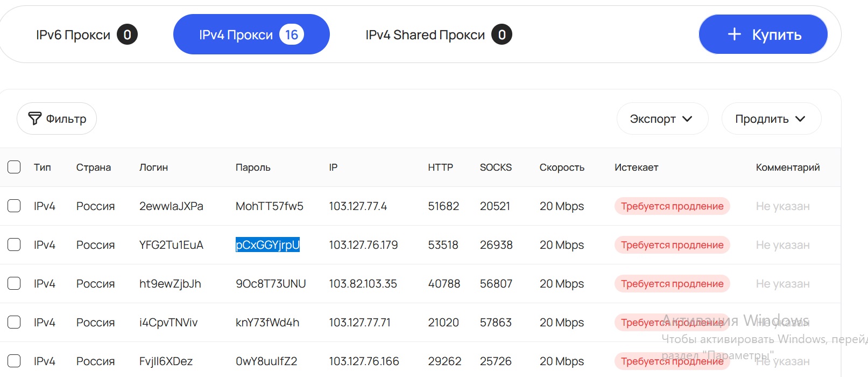Open the IPv4 Shared Прокси tab
Screen dimensions: 868x377
coord(438,35)
